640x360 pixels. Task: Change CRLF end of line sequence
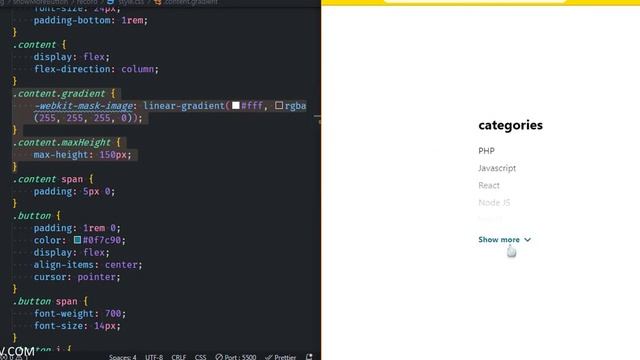(179, 357)
